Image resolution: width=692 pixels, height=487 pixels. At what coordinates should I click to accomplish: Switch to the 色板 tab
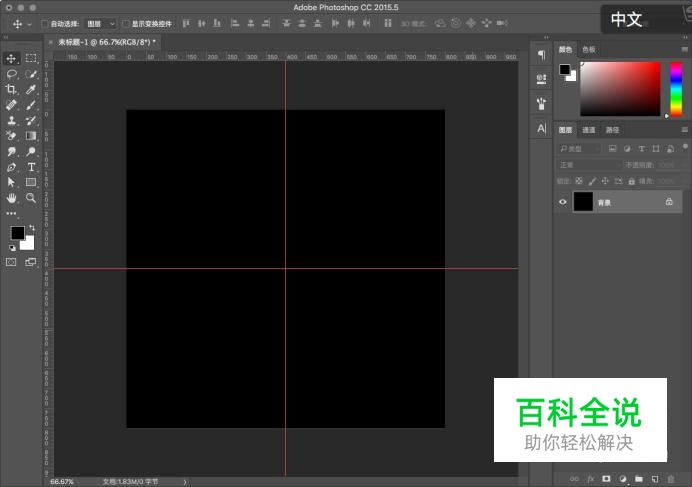(589, 49)
